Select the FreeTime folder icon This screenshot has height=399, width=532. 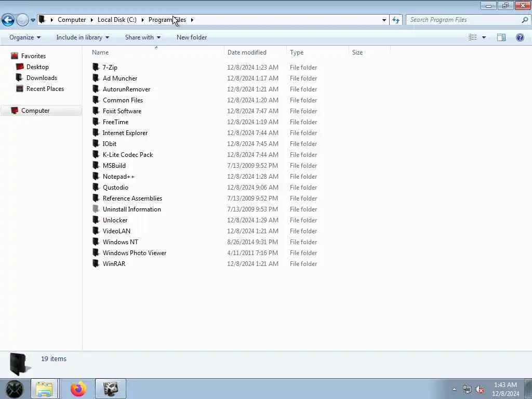[x=96, y=122]
